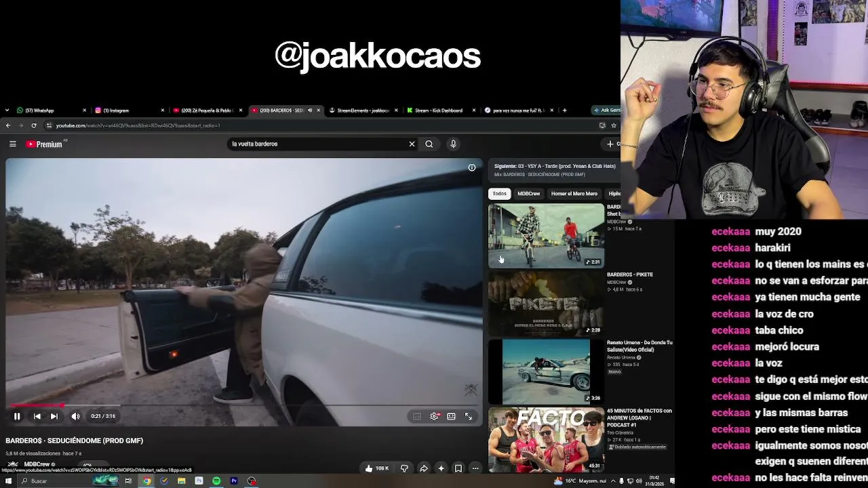View site information icon in address bar
This screenshot has width=868, height=488.
pyautogui.click(x=49, y=125)
